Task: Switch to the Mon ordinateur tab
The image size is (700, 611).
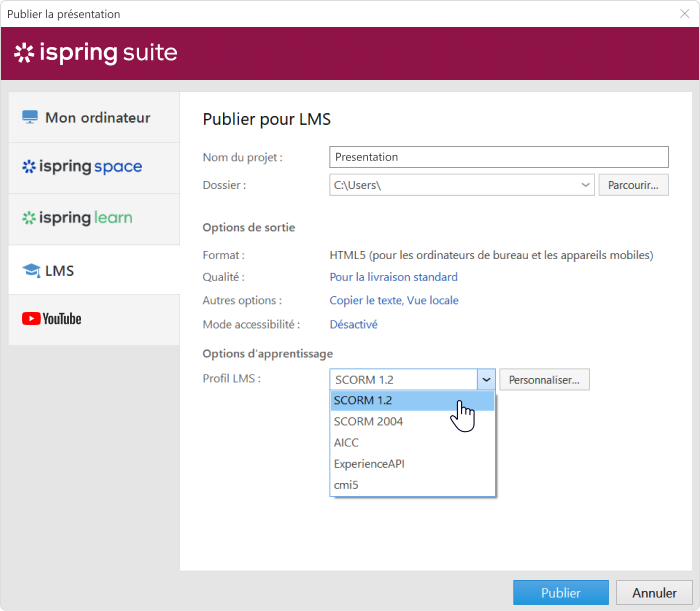Action: 94,117
